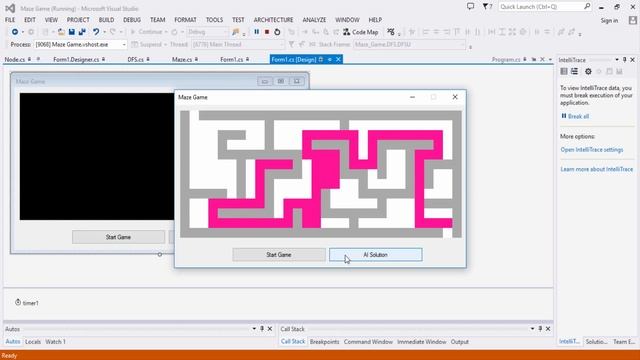Click the Break All pause icon in the toolbar

256,32
